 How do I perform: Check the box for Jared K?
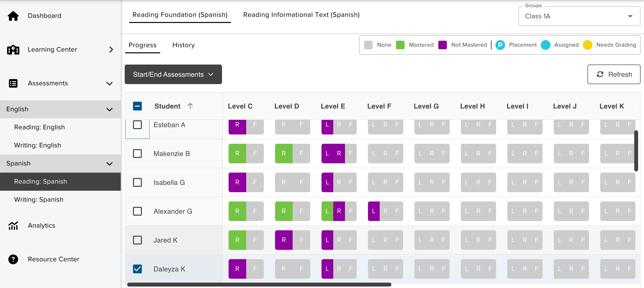point(137,240)
